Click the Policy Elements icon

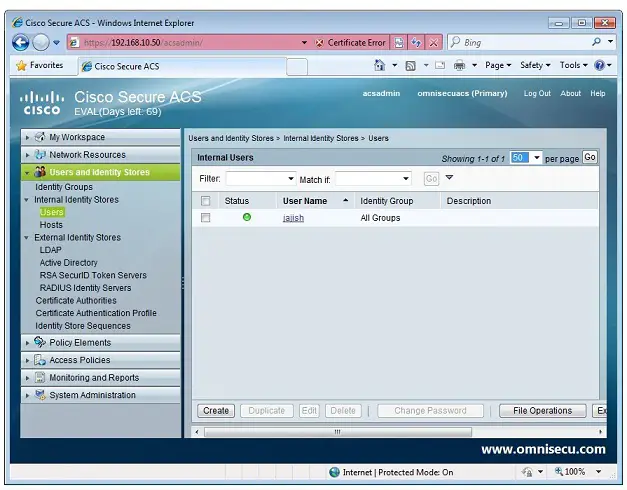click(40, 342)
